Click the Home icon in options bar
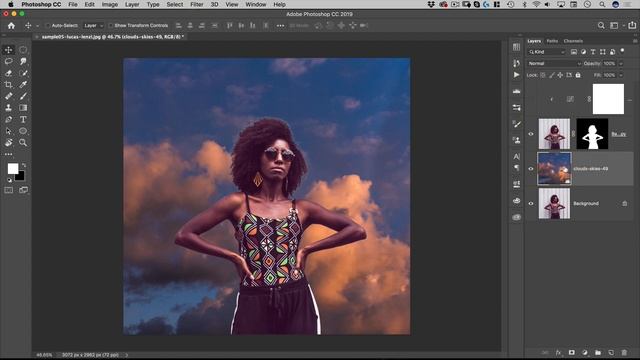The width and height of the screenshot is (640, 360). point(11,25)
